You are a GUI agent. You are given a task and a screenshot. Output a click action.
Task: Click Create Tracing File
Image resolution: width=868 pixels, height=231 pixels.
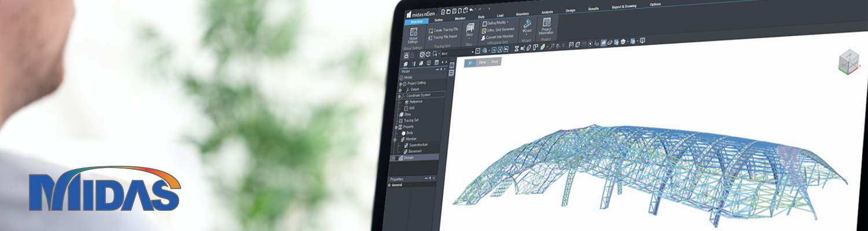click(443, 30)
